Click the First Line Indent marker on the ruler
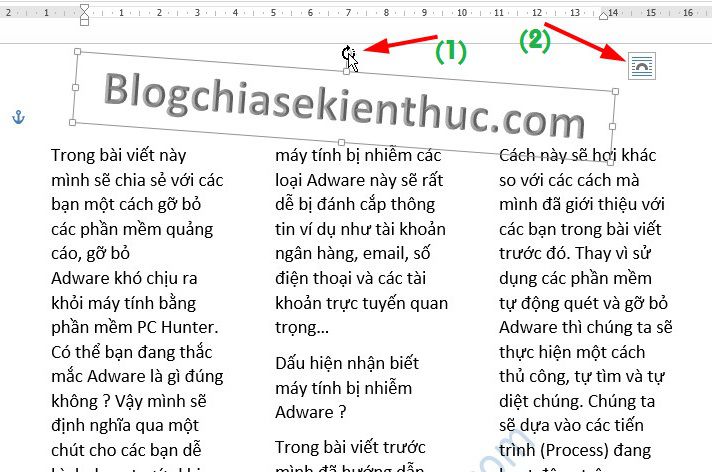 pyautogui.click(x=84, y=9)
